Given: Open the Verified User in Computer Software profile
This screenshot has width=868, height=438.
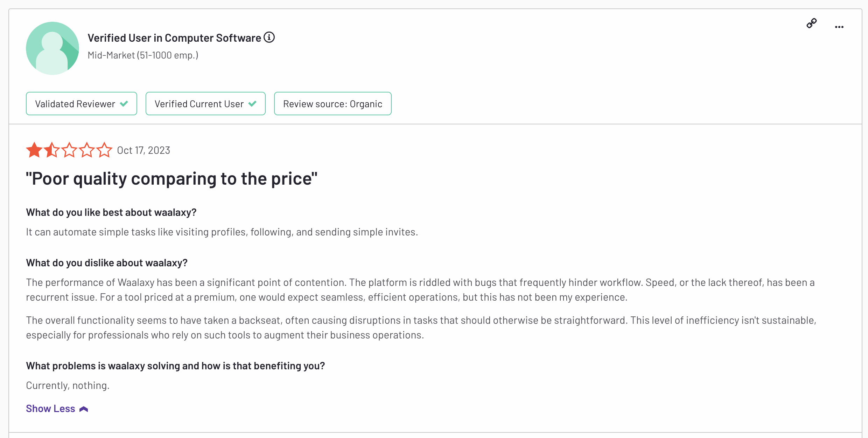Looking at the screenshot, I should point(174,38).
